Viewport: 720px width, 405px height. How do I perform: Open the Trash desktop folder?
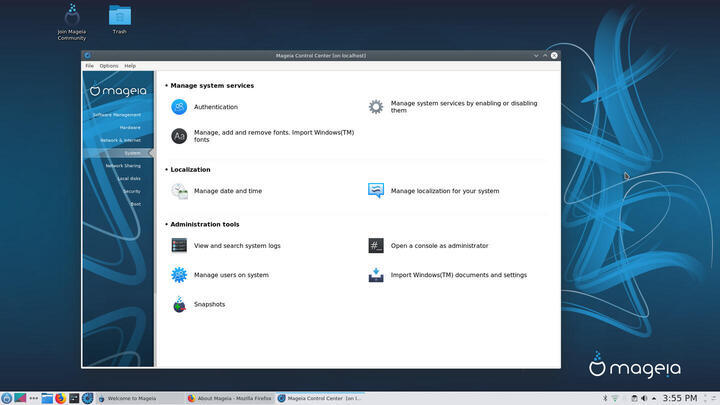tap(119, 20)
